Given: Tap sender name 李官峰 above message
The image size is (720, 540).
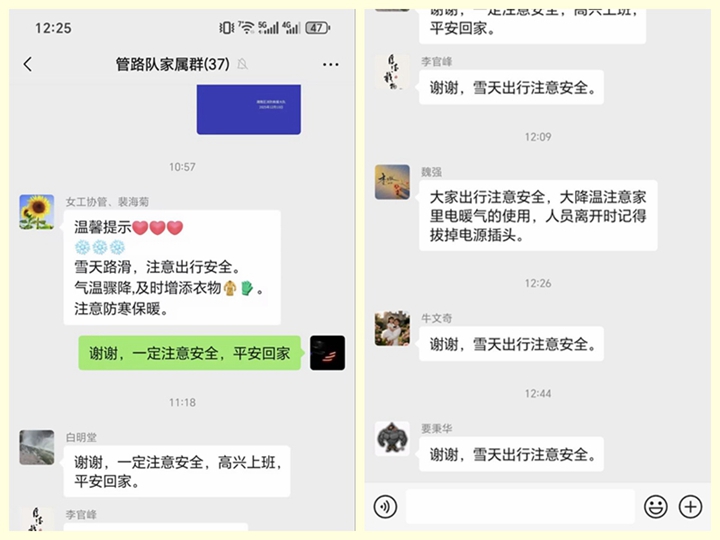Looking at the screenshot, I should click(x=437, y=62).
